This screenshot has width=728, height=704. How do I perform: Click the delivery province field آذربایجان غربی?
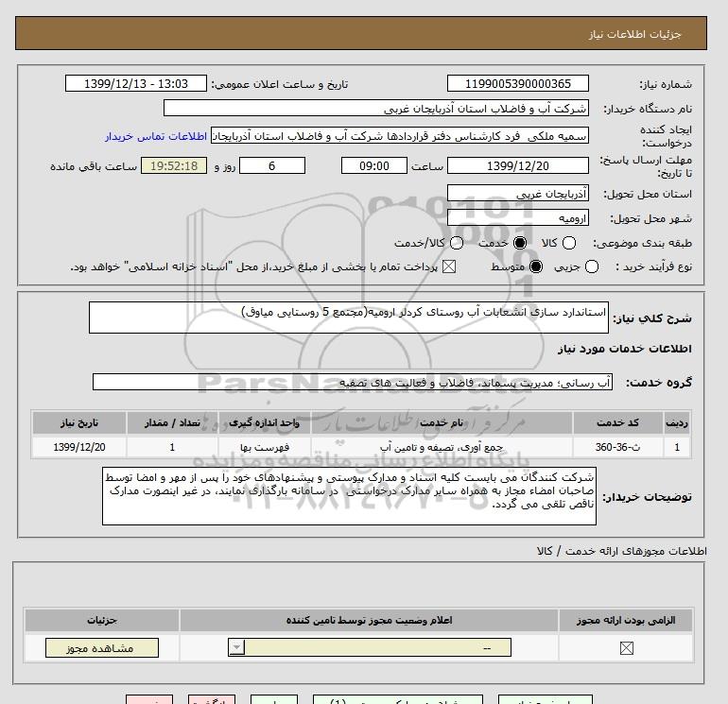point(518,193)
